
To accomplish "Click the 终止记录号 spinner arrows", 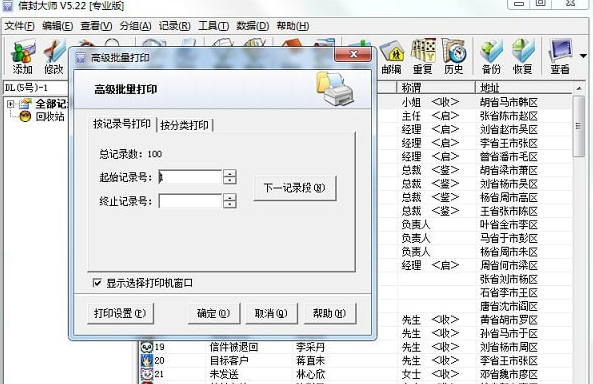I will click(x=230, y=201).
